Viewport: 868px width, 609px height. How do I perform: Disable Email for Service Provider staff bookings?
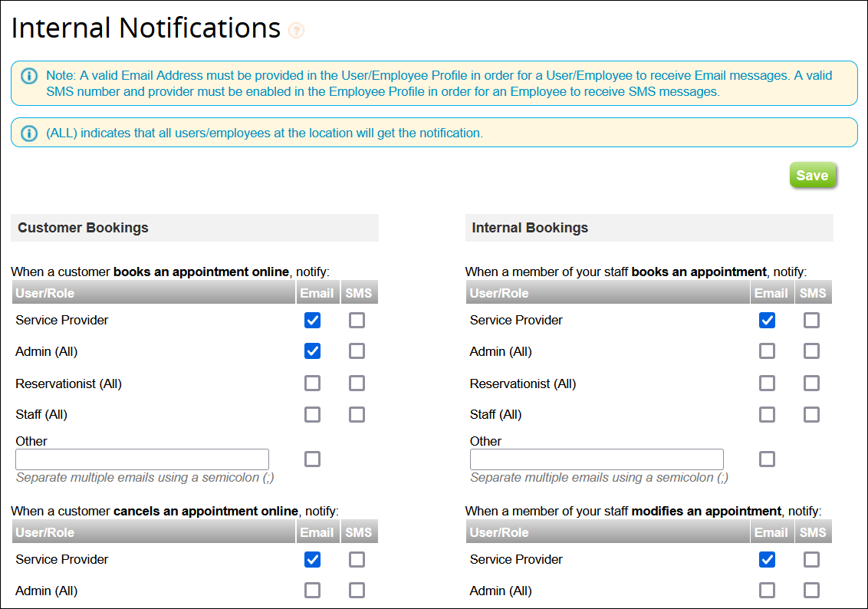point(767,320)
